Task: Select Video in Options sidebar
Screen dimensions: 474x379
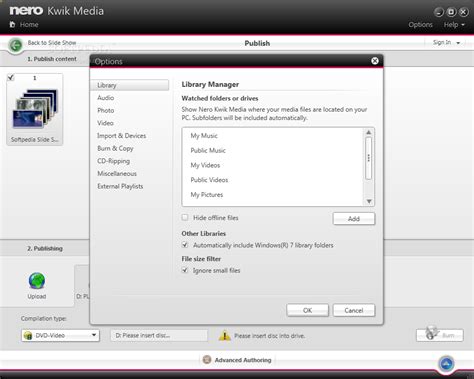Action: [x=105, y=123]
